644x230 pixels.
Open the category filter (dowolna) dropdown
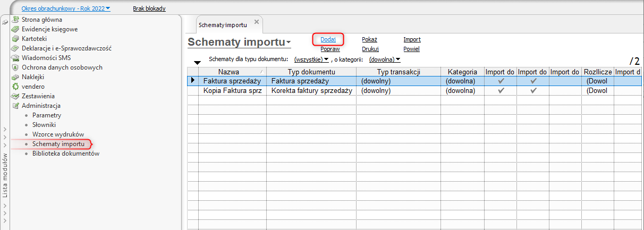pos(385,59)
